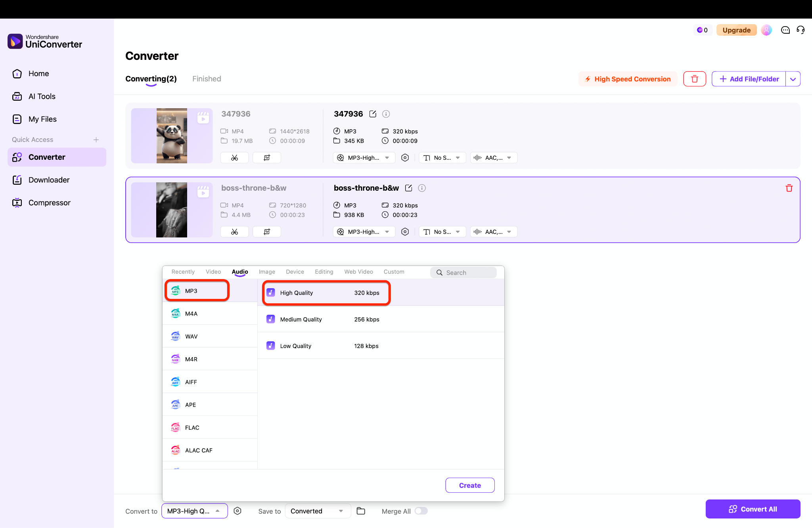Choose Low Quality 128 kbps preset
Screen dimensions: 812x528
pos(381,346)
